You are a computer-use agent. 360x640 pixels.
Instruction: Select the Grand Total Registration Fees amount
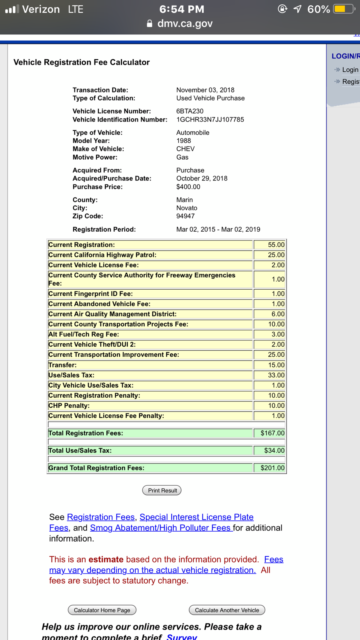tap(270, 468)
